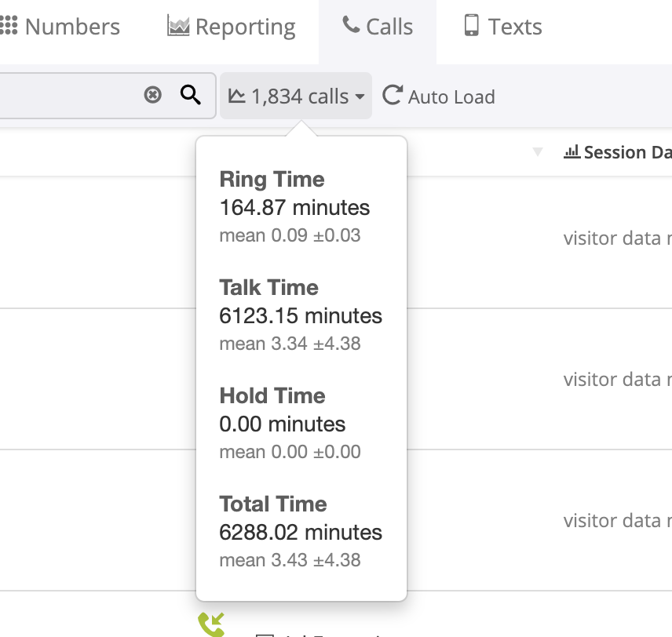Image resolution: width=672 pixels, height=637 pixels.
Task: Click the green incoming call icon
Action: pyautogui.click(x=211, y=624)
